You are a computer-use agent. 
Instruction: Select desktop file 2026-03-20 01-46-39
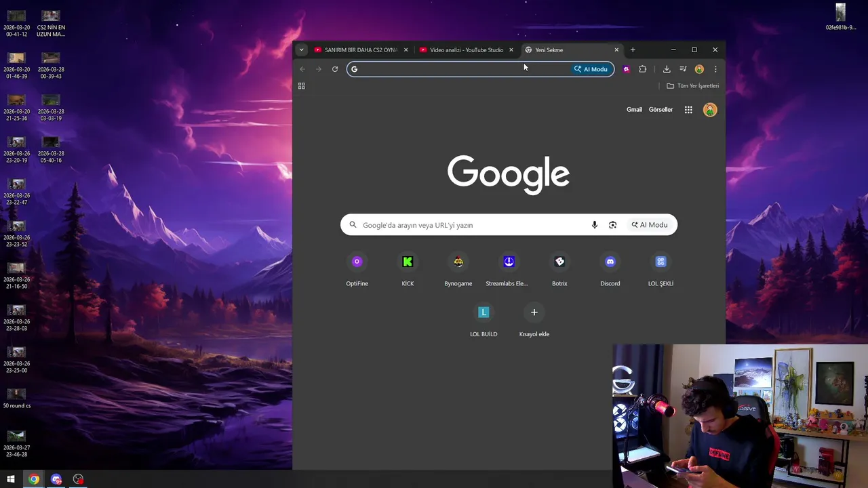coord(16,66)
